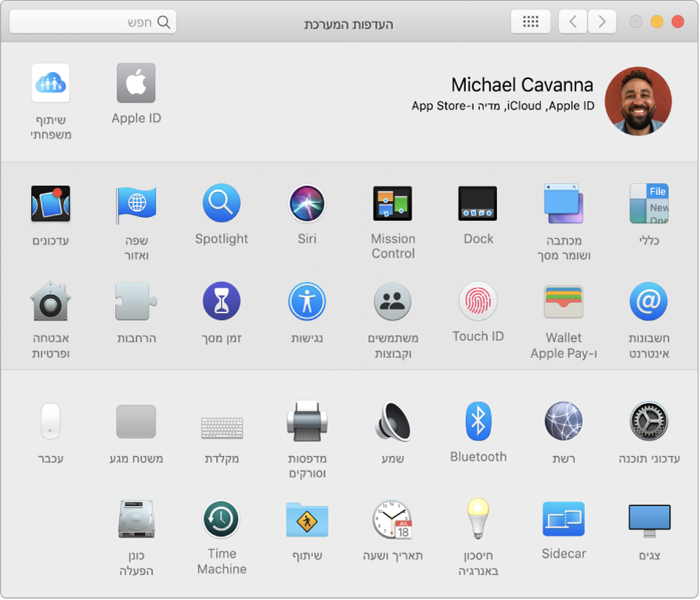Click Michael Cavanna's profile picture
Viewport: 700px width, 600px height.
point(638,101)
